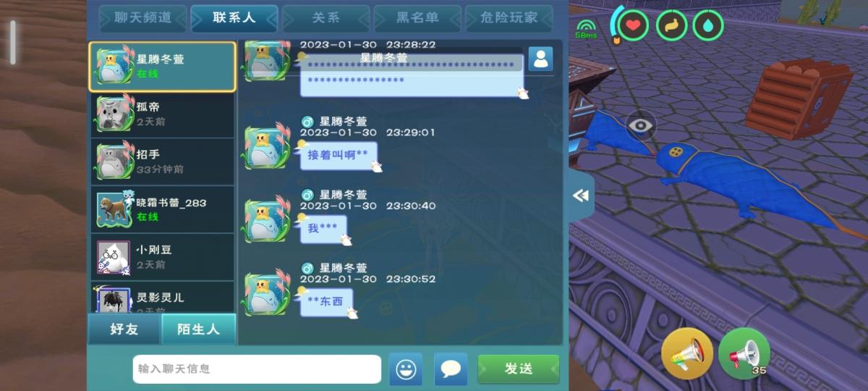Viewport: 868px width, 391px height.
Task: Tap the heart health status icon
Action: click(634, 26)
